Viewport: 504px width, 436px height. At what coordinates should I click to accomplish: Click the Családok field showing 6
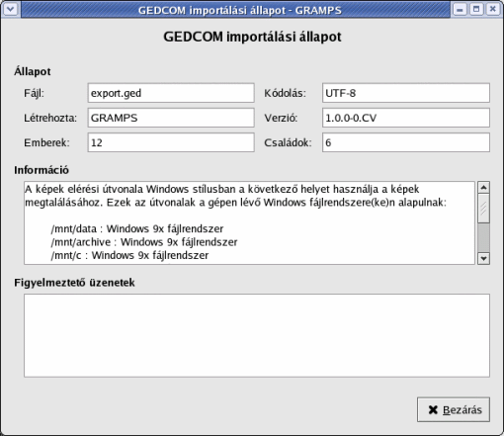(406, 142)
